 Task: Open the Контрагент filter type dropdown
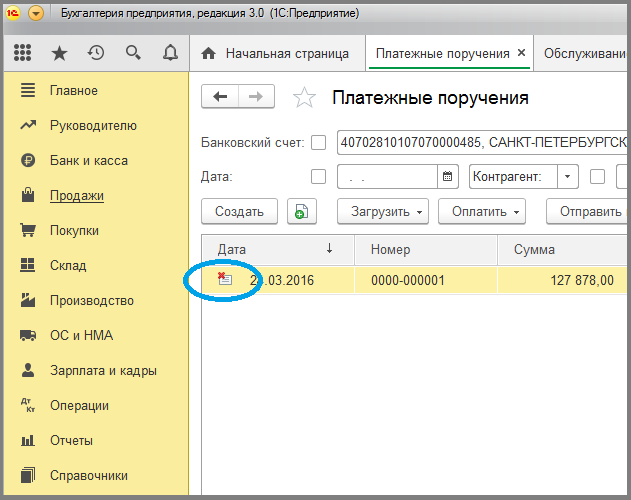567,176
